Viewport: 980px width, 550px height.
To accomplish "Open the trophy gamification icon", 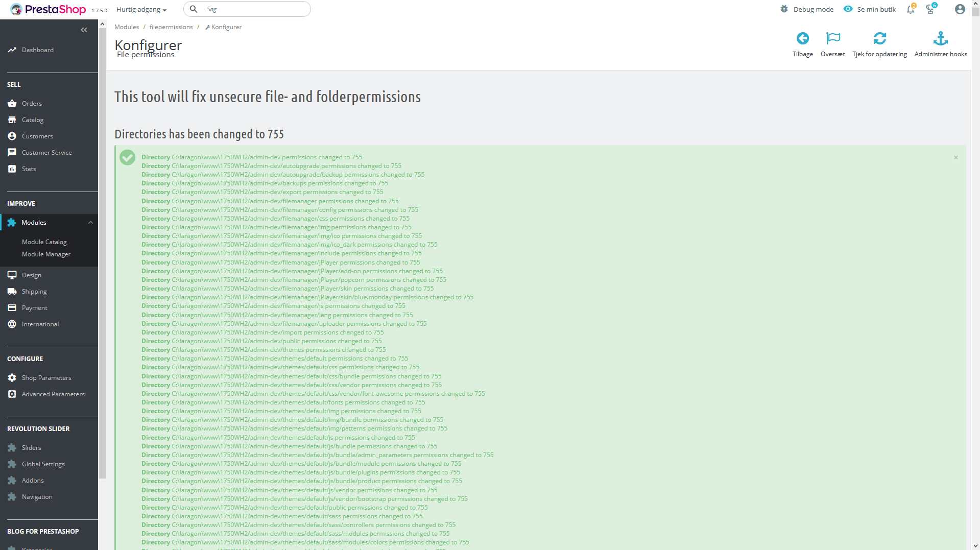I will (x=930, y=9).
